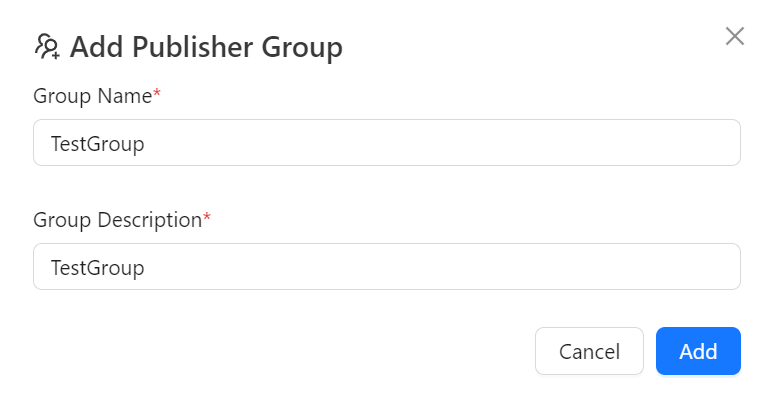Click the red asterisk beside Group Name
The image size is (773, 400).
tap(156, 95)
